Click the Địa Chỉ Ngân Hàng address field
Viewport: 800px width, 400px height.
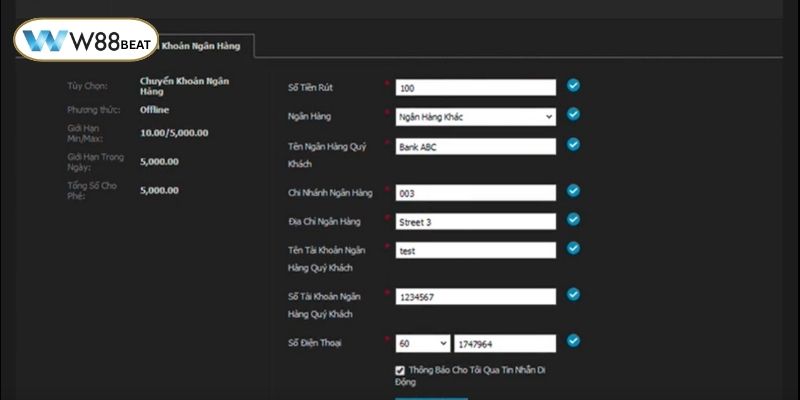pos(475,221)
